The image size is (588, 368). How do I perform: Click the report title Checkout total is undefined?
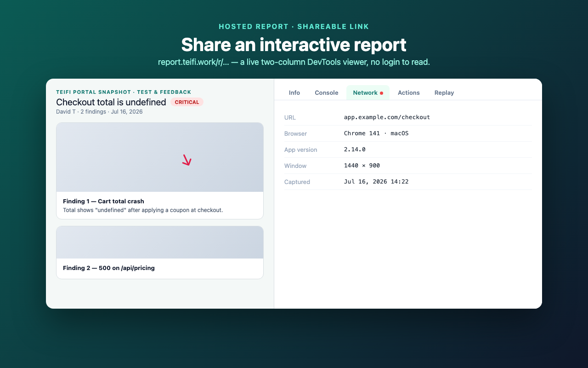click(111, 102)
